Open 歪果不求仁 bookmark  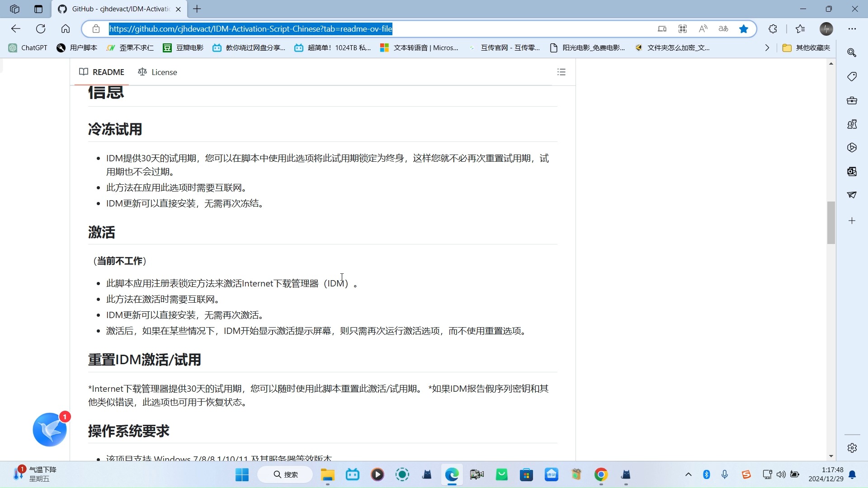coord(130,48)
